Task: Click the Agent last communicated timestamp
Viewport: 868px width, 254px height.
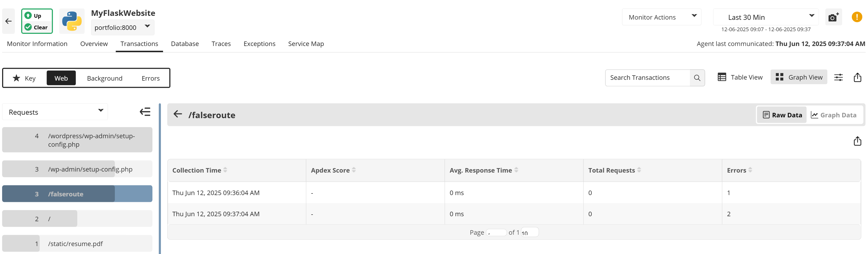Action: tap(820, 44)
